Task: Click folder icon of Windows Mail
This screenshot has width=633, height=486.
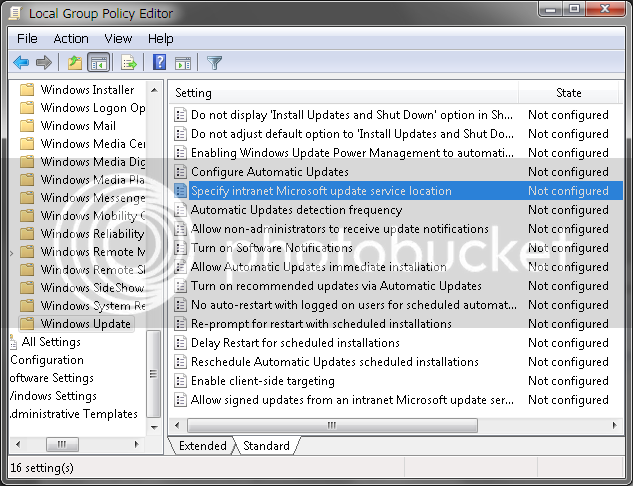Action: [27, 126]
